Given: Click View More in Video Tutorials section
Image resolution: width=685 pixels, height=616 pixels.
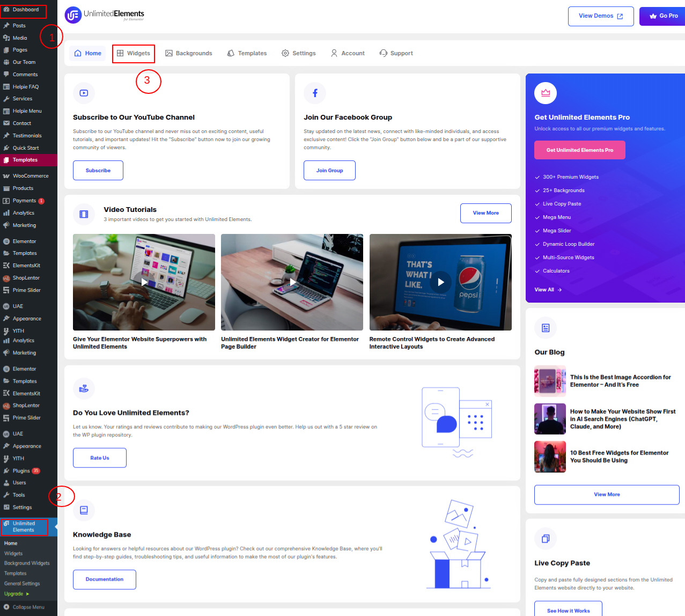Looking at the screenshot, I should [486, 213].
